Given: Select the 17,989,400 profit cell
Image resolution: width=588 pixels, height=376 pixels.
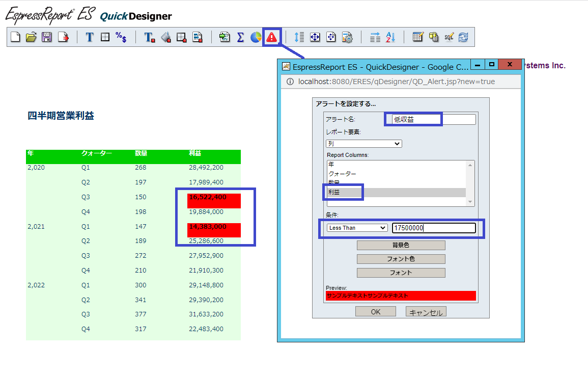Looking at the screenshot, I should pos(206,182).
